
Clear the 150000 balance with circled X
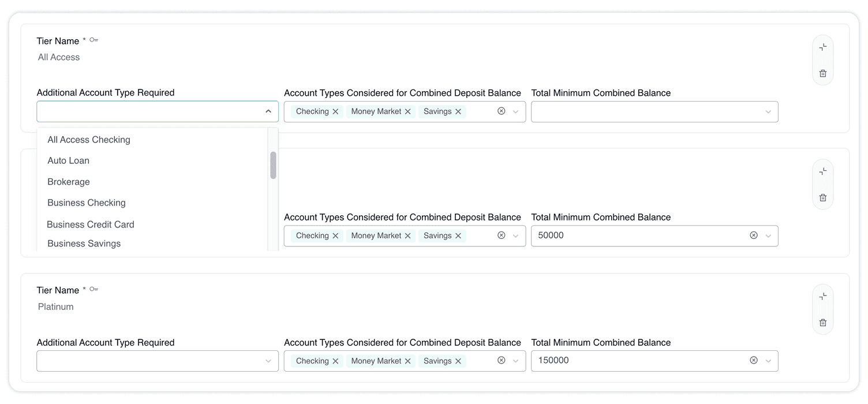point(753,361)
